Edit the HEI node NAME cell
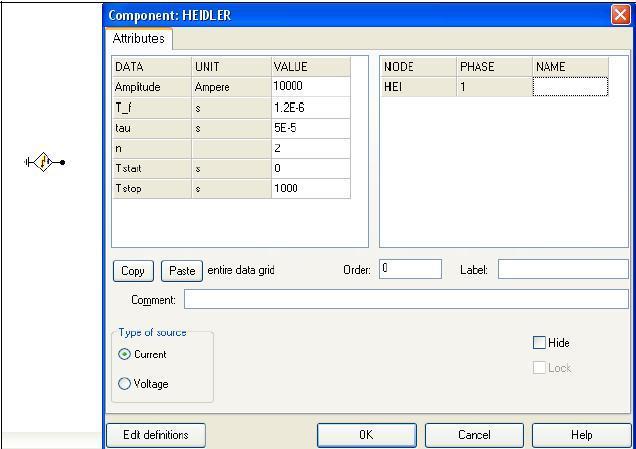This screenshot has height=449, width=636. (570, 86)
